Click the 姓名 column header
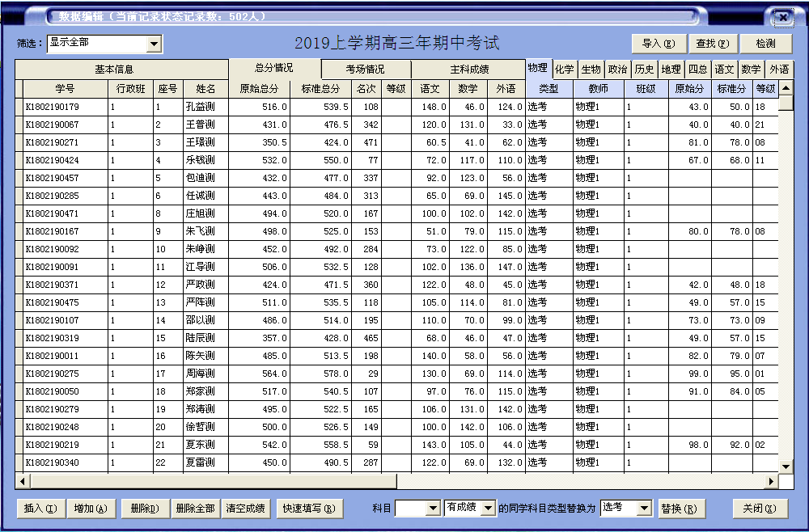 coord(205,89)
